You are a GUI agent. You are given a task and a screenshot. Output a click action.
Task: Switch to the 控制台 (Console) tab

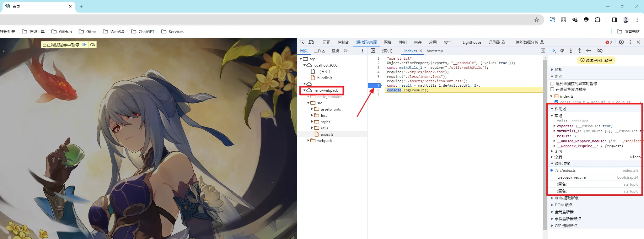click(343, 42)
